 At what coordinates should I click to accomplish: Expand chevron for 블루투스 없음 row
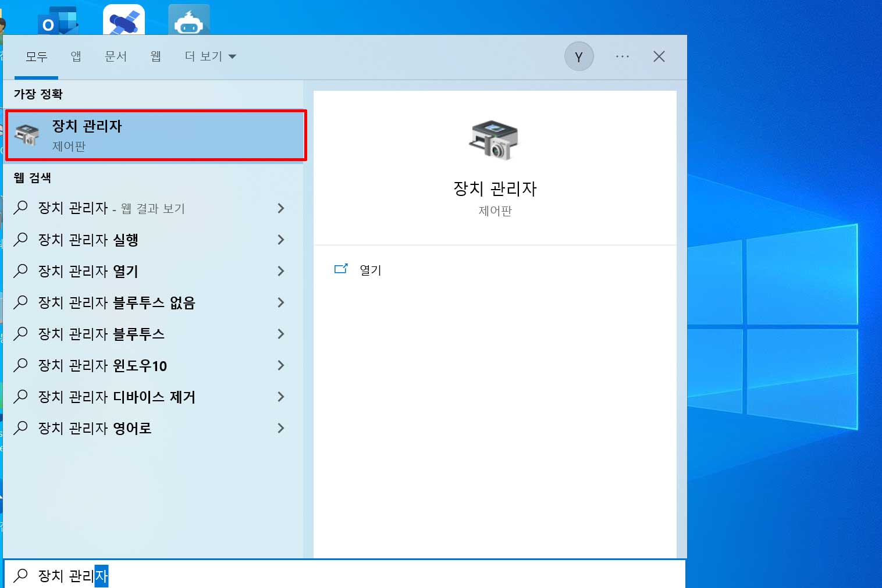[281, 302]
